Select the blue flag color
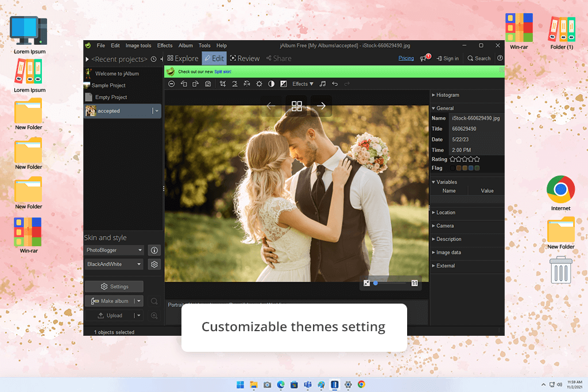The image size is (588, 392). [x=471, y=168]
